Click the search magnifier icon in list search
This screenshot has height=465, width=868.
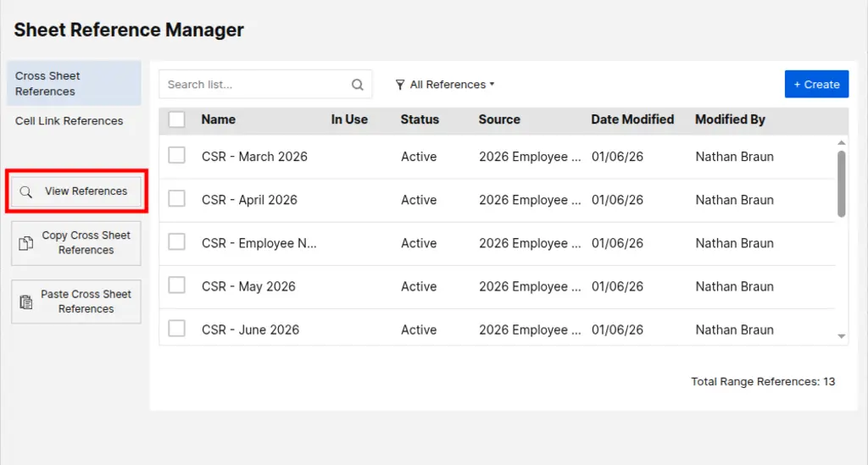pos(358,85)
